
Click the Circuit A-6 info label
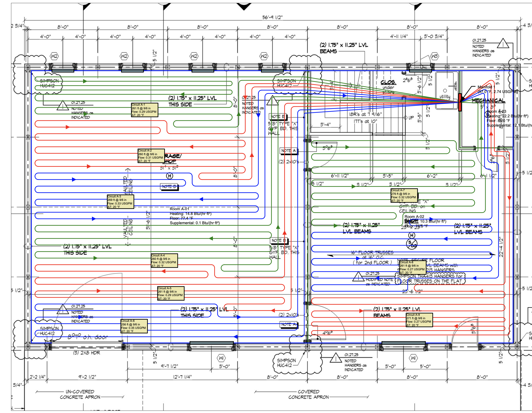134,326
